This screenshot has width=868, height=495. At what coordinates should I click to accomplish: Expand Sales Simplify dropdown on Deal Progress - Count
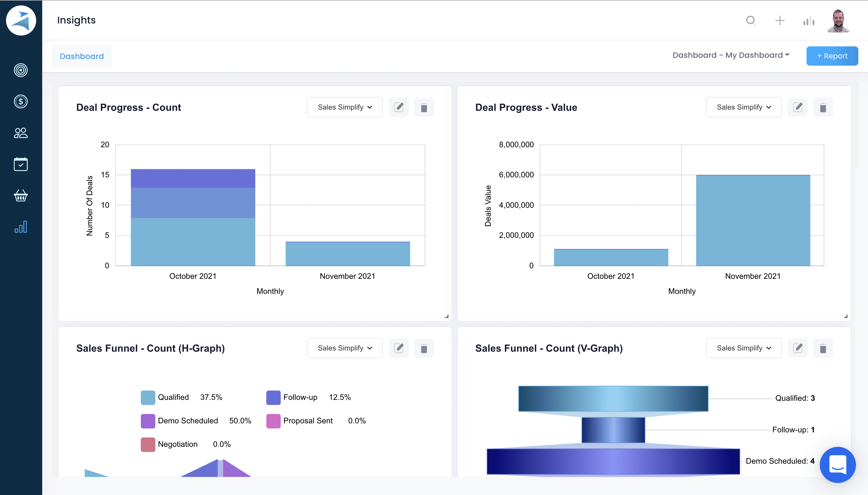[x=344, y=107]
